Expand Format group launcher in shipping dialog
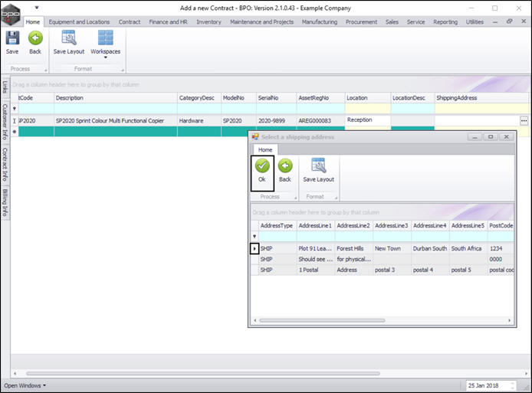532x393 pixels. point(336,198)
